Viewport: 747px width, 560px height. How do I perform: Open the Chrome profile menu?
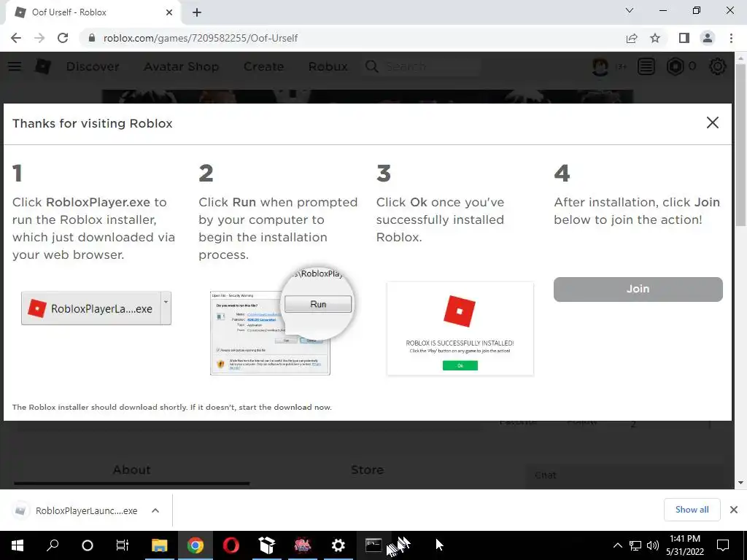pyautogui.click(x=708, y=38)
